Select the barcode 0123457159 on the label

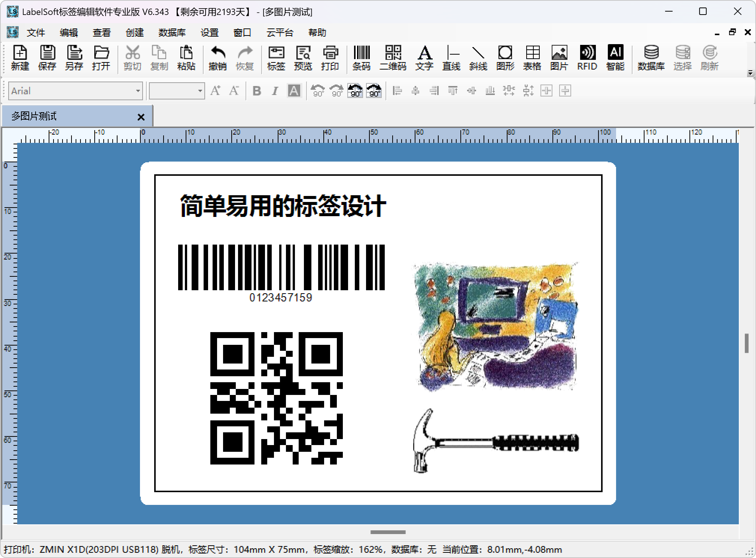[x=281, y=273]
